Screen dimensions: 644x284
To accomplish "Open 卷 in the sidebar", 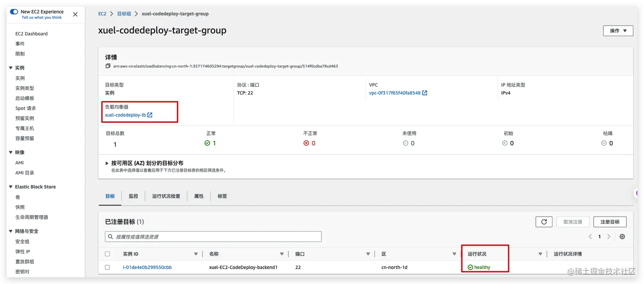I will [18, 197].
